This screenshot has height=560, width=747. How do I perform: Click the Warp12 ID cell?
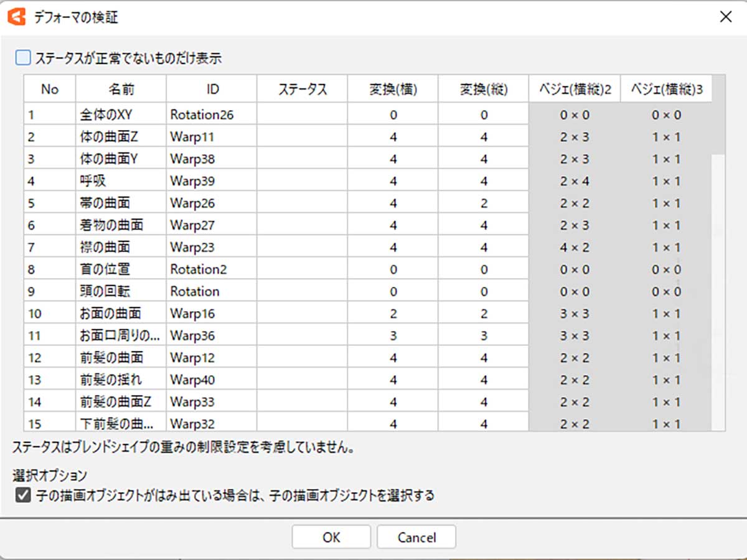(x=212, y=358)
